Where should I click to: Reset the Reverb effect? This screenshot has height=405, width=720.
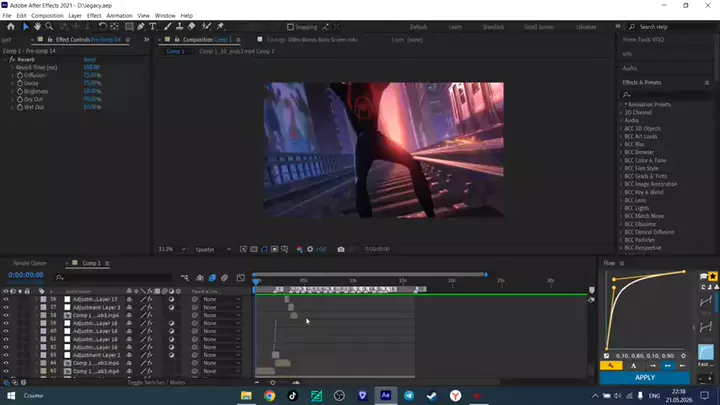coord(90,60)
